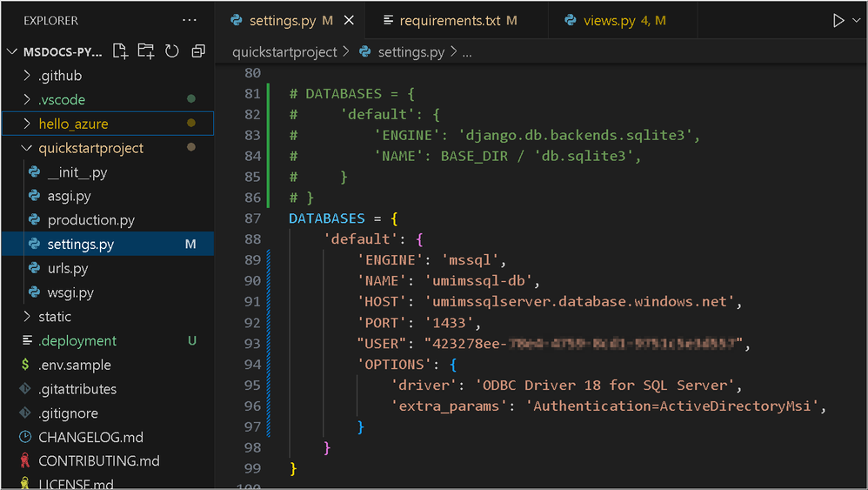Click quickstartproject in breadcrumb path

[x=284, y=52]
